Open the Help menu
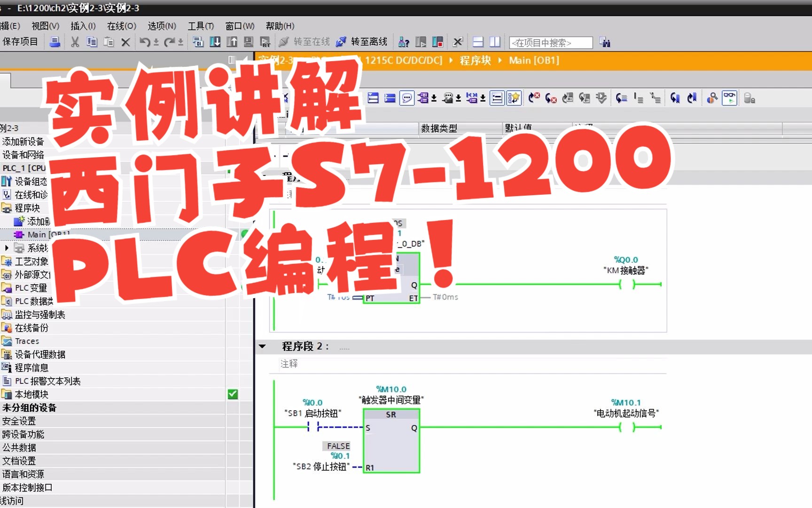The height and width of the screenshot is (508, 812). click(x=280, y=26)
